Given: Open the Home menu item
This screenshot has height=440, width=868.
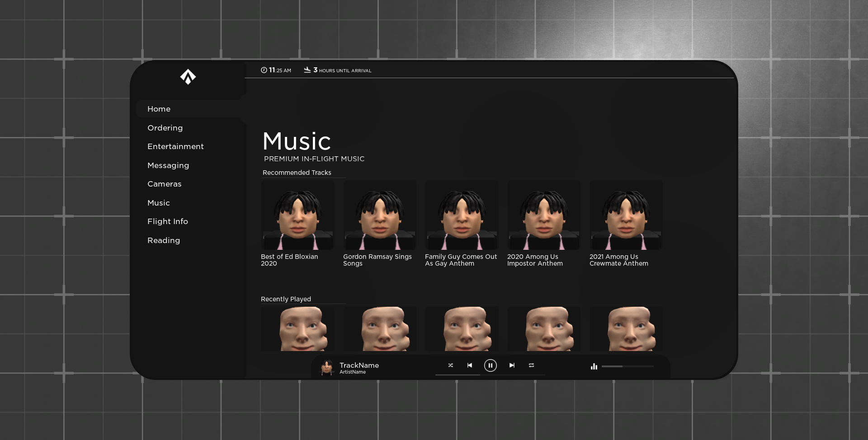Looking at the screenshot, I should click(x=159, y=109).
